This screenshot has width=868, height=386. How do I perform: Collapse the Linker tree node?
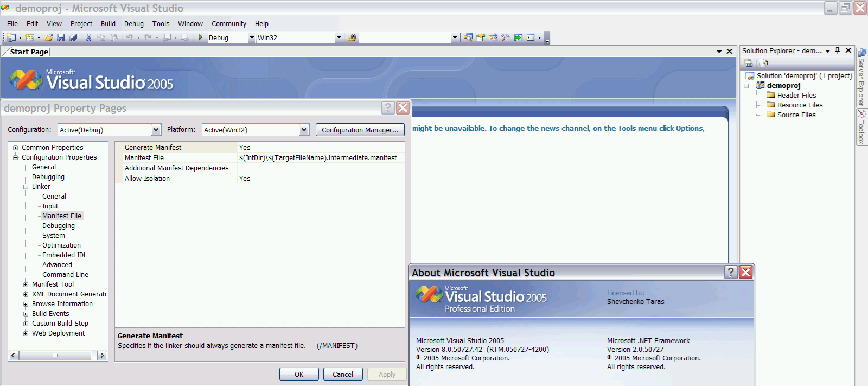point(25,187)
